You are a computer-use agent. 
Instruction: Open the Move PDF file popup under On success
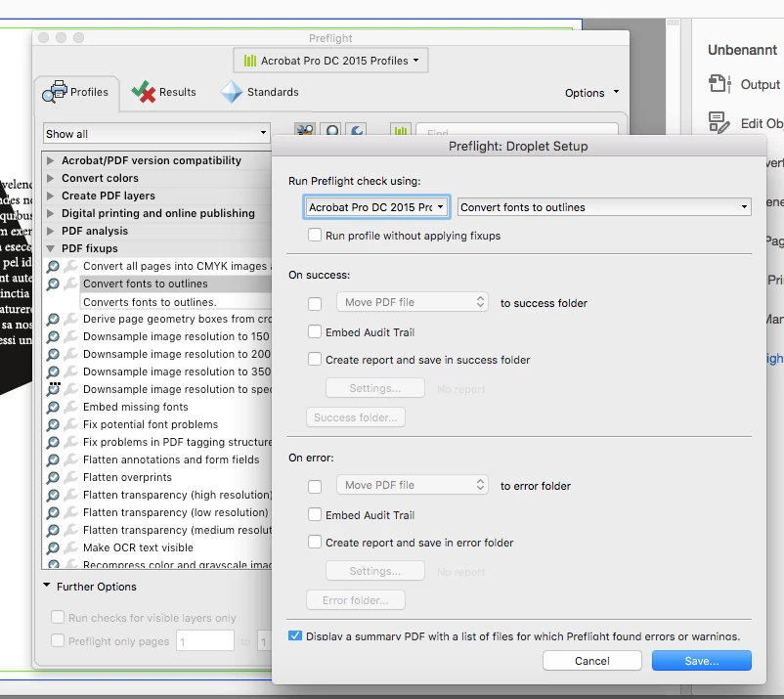point(412,302)
